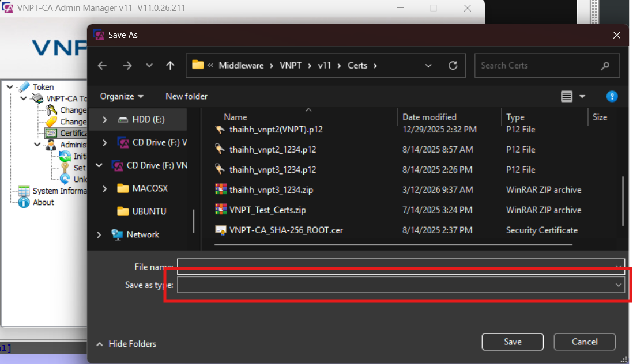
Task: Go forward using the right arrow
Action: tap(127, 65)
